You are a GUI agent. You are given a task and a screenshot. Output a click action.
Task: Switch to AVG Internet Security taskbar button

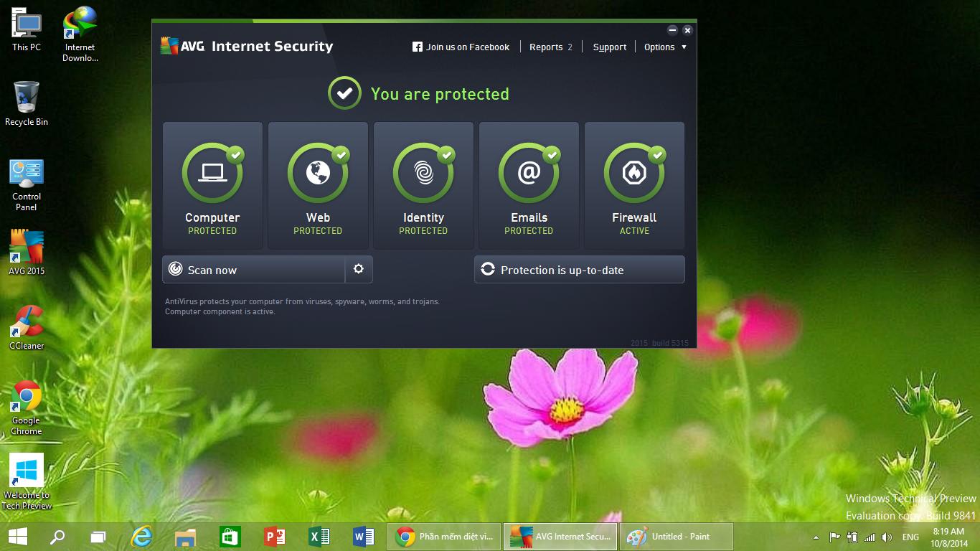560,537
